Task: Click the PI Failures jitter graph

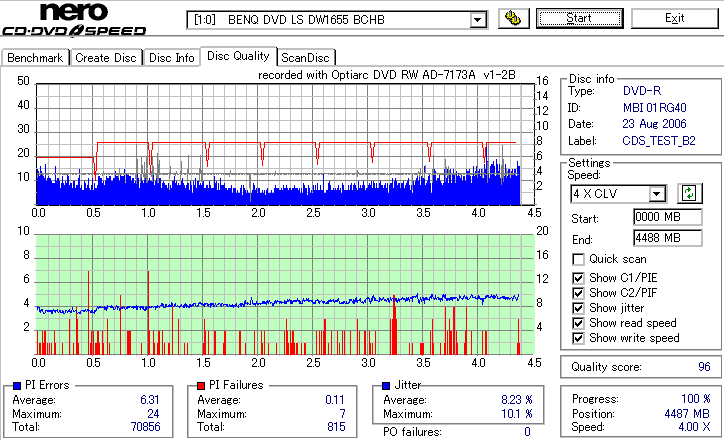Action: point(285,295)
